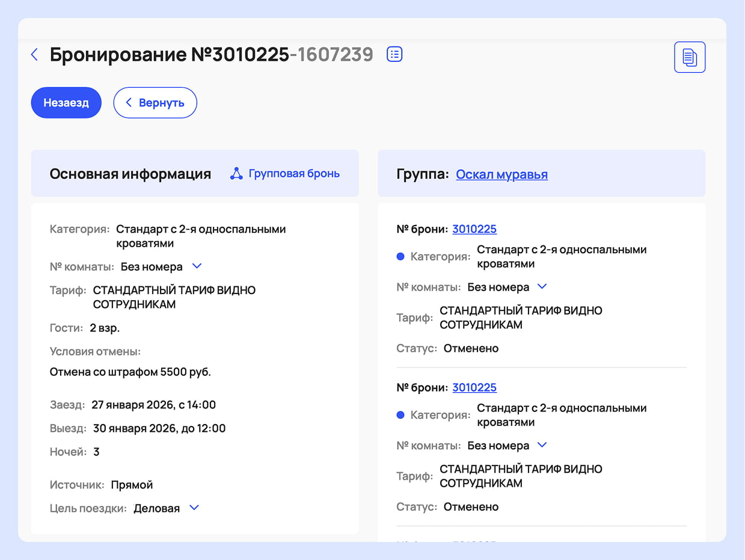Open first 3010225 booking number link
745x560 pixels.
coord(474,229)
